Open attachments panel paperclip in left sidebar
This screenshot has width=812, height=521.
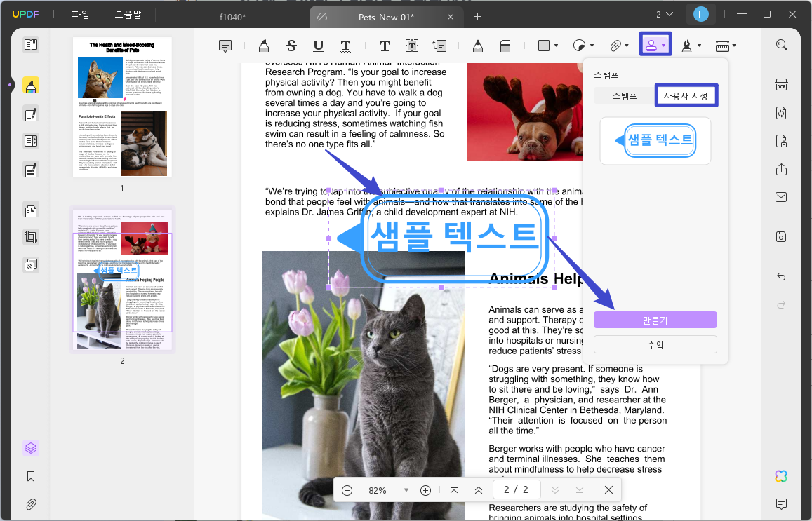point(31,504)
